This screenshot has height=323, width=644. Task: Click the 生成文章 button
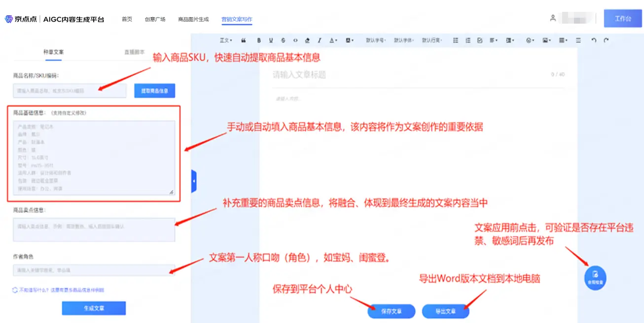click(x=94, y=308)
